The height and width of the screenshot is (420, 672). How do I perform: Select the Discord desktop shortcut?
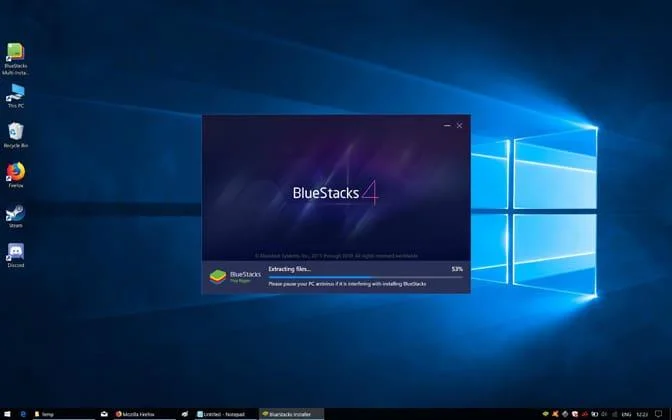[15, 255]
